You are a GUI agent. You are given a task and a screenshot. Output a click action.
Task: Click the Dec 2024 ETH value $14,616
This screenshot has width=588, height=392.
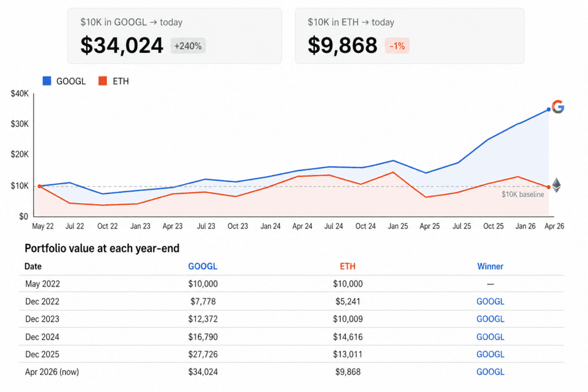(348, 337)
